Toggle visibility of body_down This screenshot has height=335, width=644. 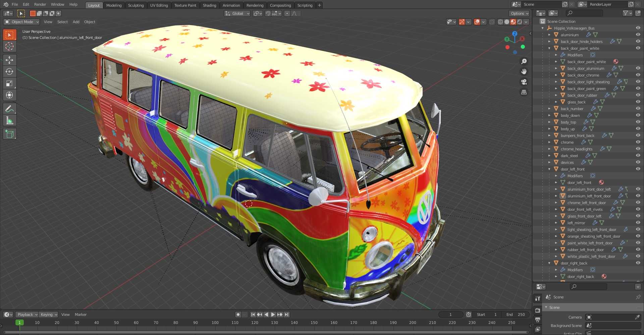point(638,115)
